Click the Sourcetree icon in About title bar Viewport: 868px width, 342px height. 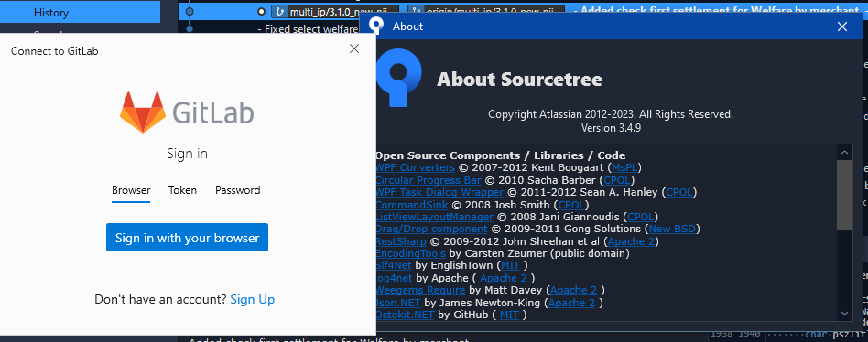coord(377,26)
